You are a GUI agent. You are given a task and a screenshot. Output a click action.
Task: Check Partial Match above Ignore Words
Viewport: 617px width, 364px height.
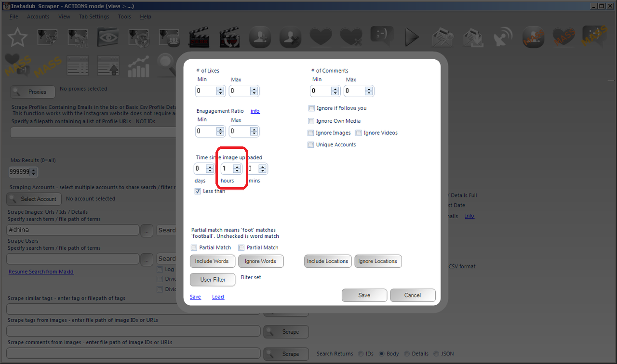(241, 248)
